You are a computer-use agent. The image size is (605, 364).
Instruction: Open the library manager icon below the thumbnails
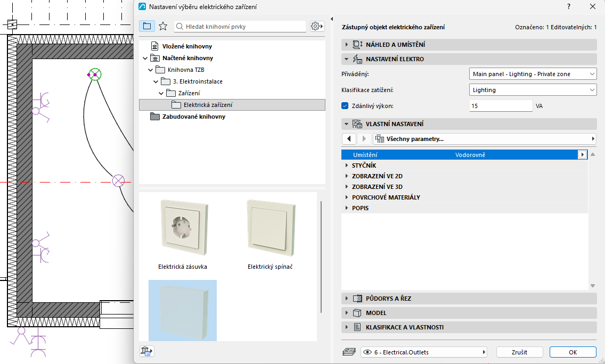[x=146, y=351]
